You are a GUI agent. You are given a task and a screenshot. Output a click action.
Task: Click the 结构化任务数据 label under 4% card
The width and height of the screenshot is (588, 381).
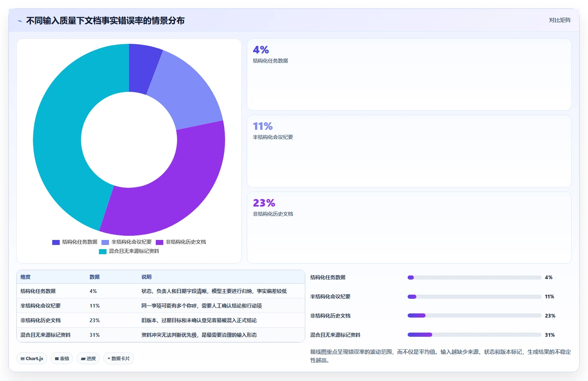(270, 61)
